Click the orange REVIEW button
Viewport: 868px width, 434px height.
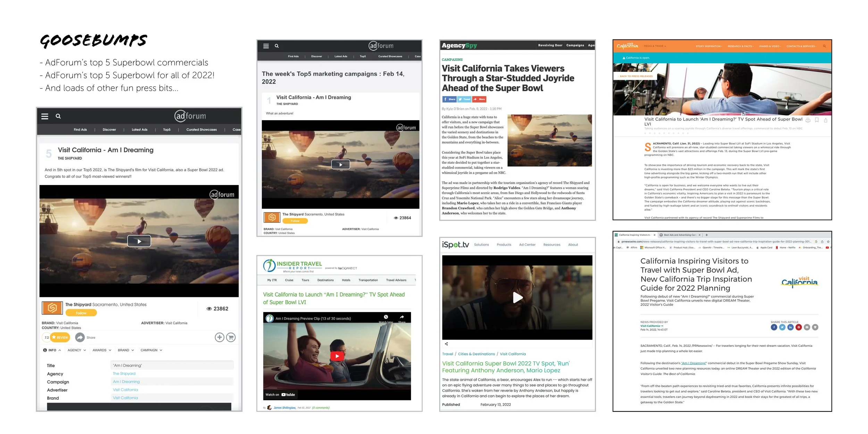click(60, 337)
